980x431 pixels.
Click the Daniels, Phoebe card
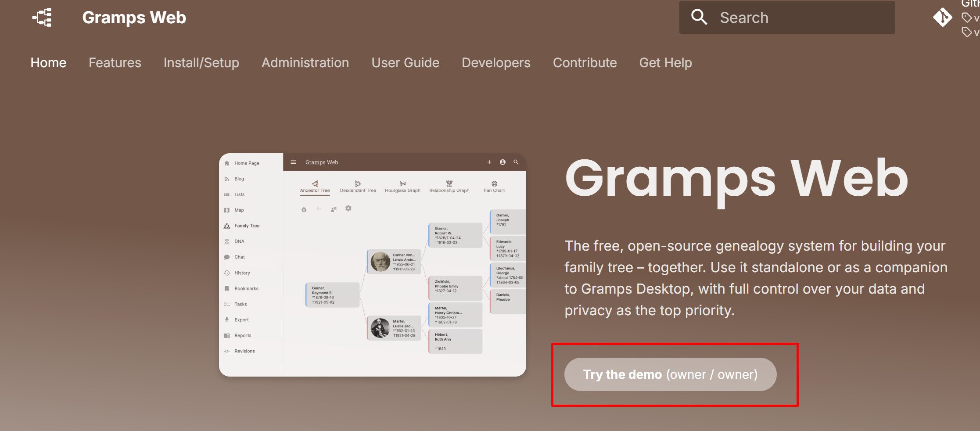click(x=508, y=302)
